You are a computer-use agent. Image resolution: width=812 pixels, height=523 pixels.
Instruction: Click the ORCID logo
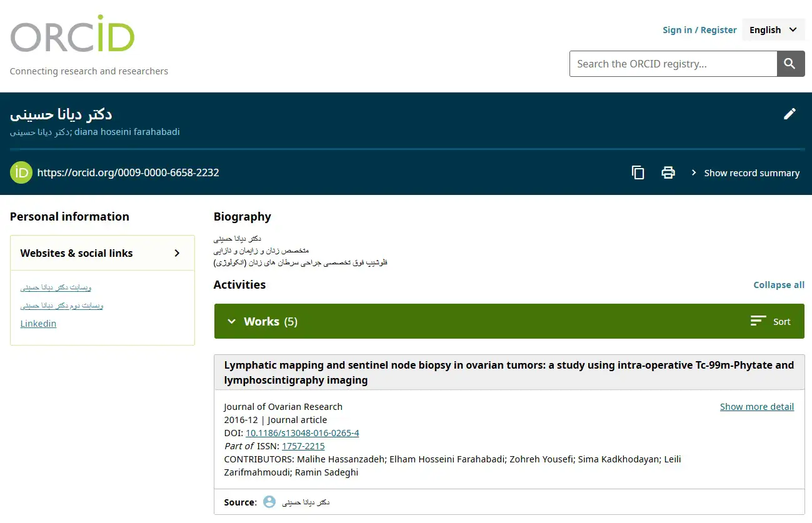click(x=72, y=34)
